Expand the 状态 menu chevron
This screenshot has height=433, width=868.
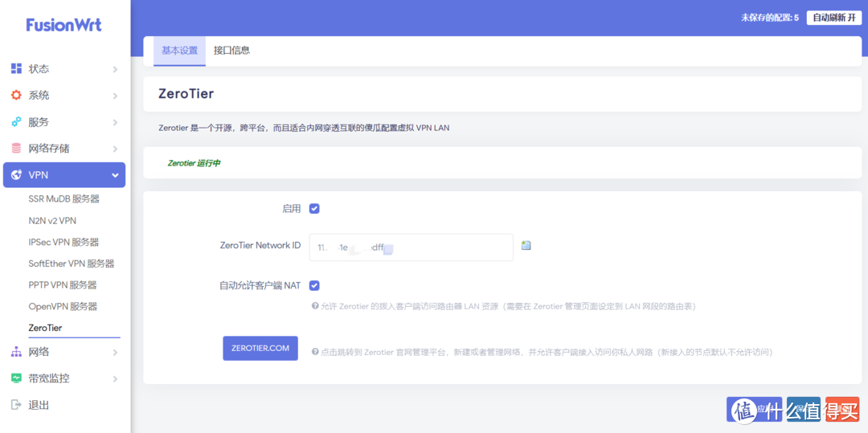(115, 69)
